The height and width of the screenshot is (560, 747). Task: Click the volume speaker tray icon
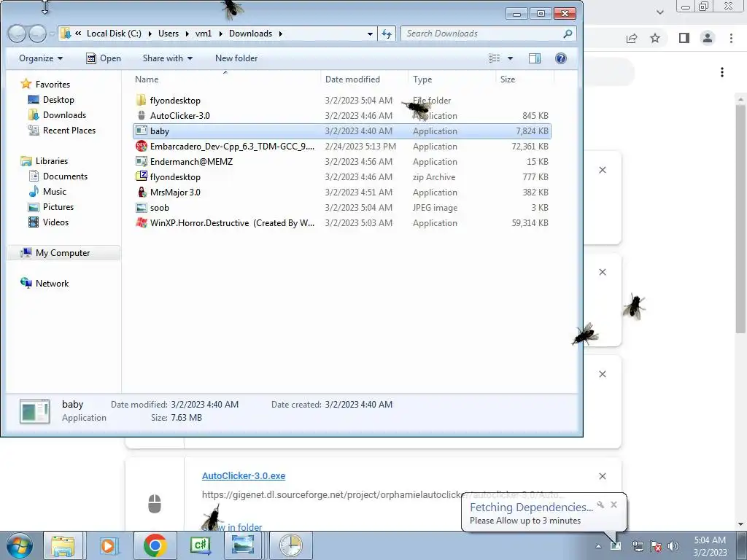[673, 546]
